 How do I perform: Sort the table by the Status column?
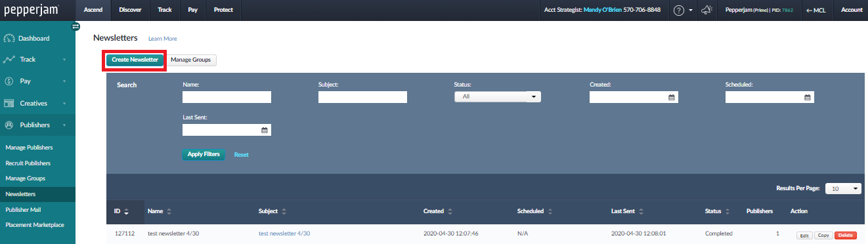tap(727, 211)
